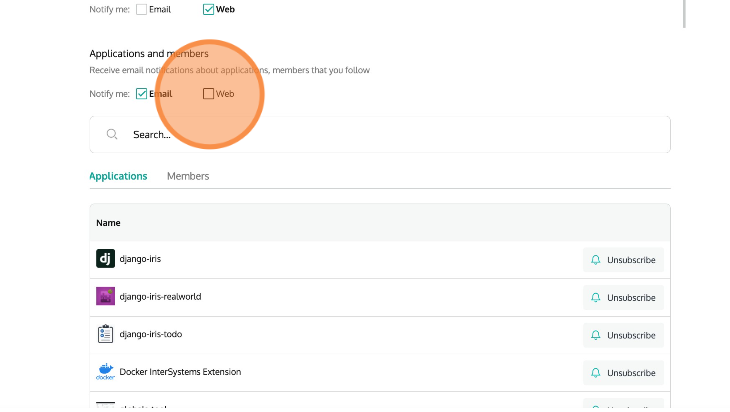Enable Web under Applications and members
The width and height of the screenshot is (730, 412).
208,94
